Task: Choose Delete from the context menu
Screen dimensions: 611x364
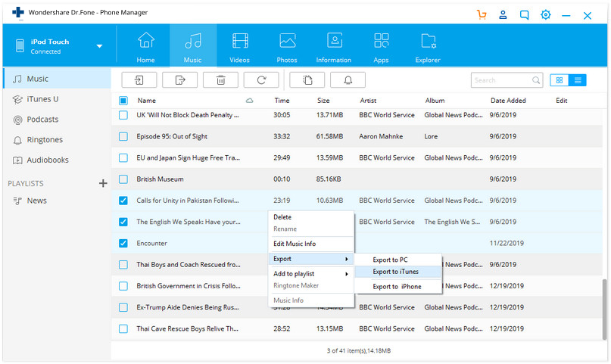Action: click(311, 217)
